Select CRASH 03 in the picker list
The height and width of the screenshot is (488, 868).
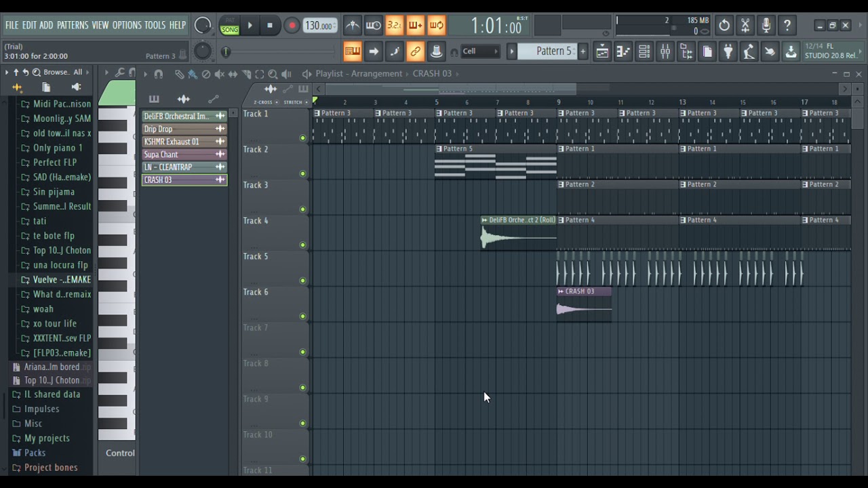pyautogui.click(x=184, y=180)
